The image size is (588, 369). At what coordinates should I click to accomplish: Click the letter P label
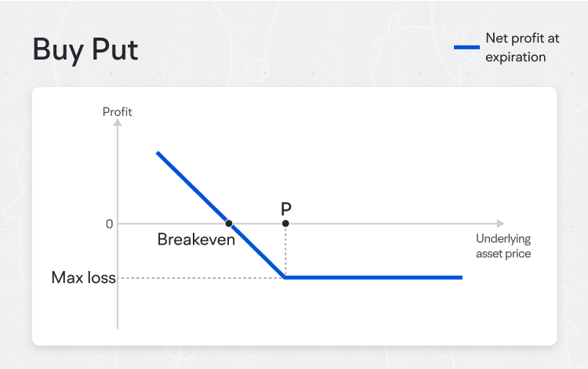tap(286, 208)
